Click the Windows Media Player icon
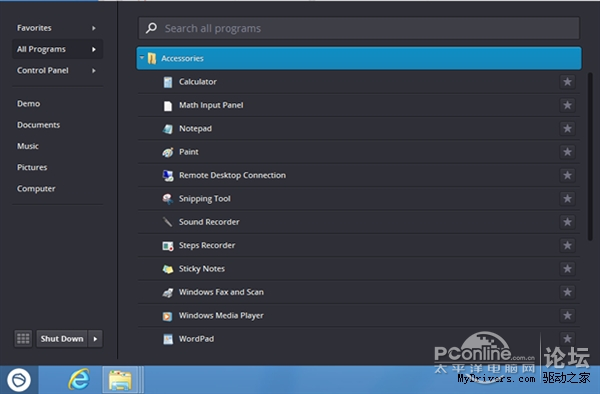Viewport: 600px width, 394px height. [x=168, y=316]
